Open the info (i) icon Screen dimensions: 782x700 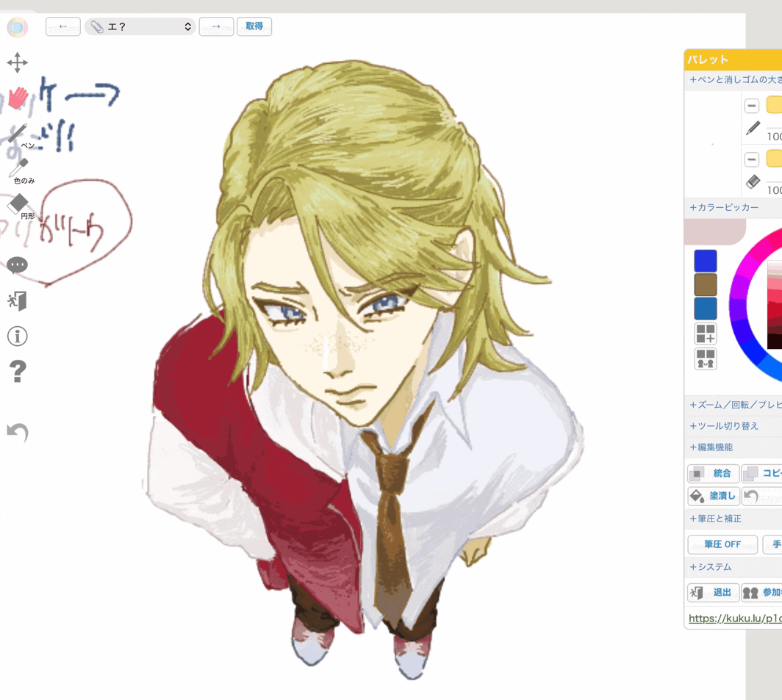click(x=18, y=336)
